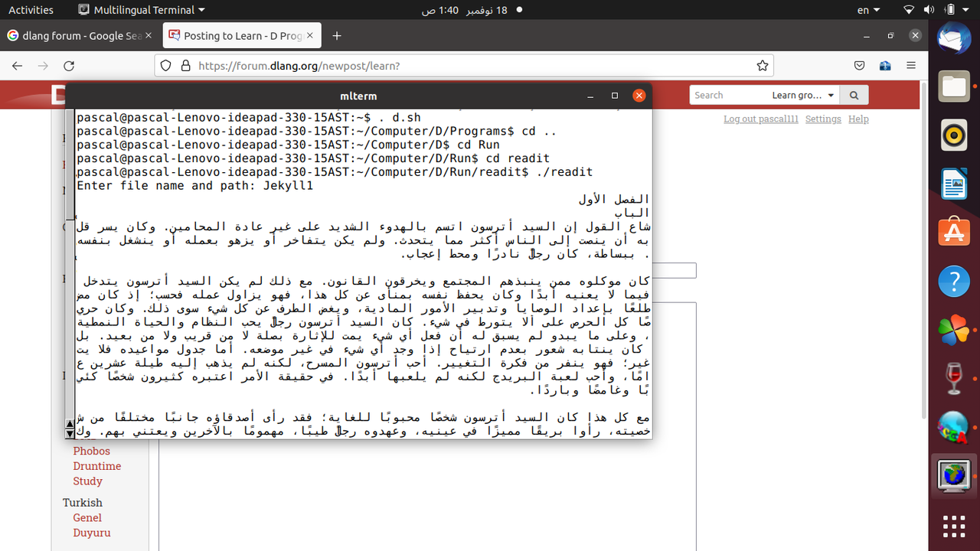Close the Posting to Learn tab

[x=309, y=36]
